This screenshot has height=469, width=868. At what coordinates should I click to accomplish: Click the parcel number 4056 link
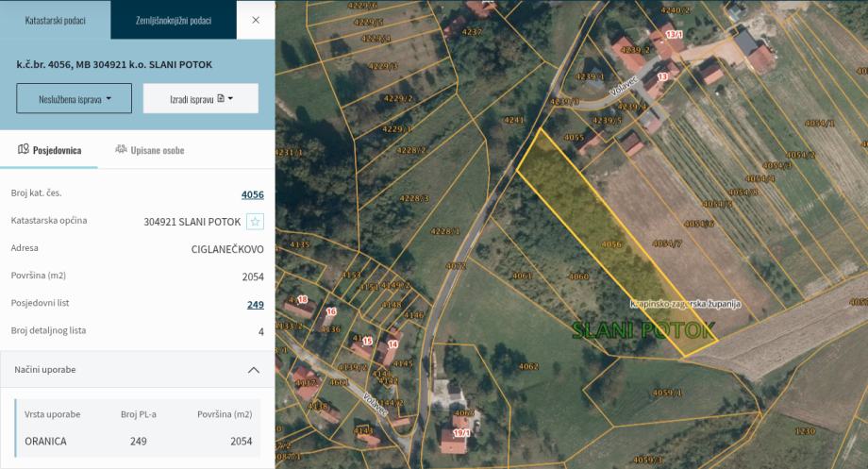(x=253, y=194)
